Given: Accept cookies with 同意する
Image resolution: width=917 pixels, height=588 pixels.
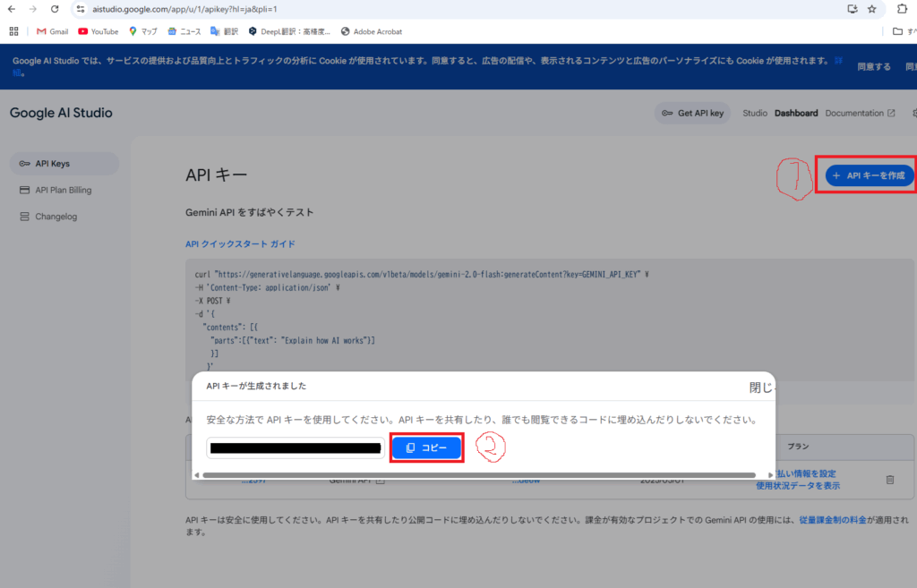Looking at the screenshot, I should point(874,66).
